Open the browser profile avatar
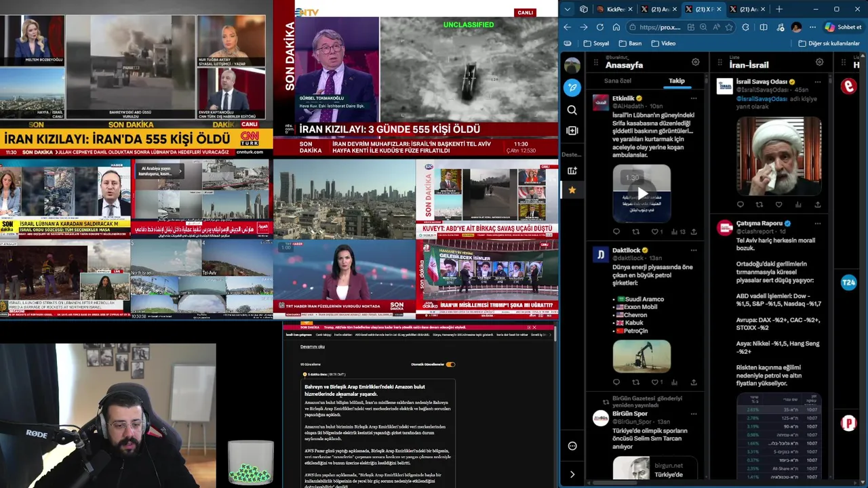 796,27
